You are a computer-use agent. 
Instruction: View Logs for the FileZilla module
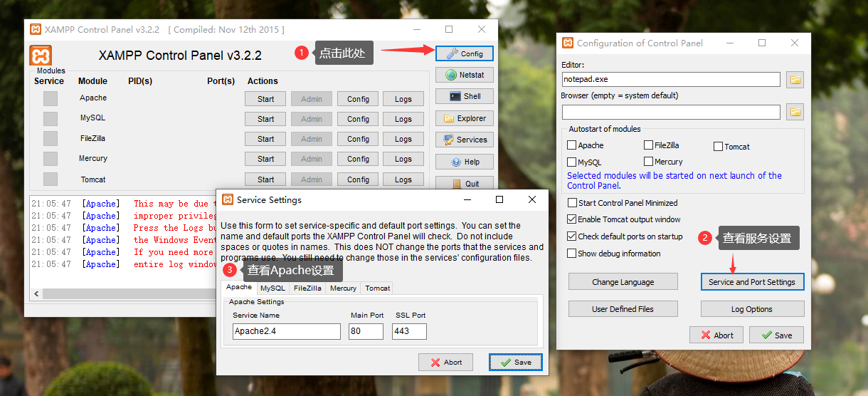[x=403, y=139]
